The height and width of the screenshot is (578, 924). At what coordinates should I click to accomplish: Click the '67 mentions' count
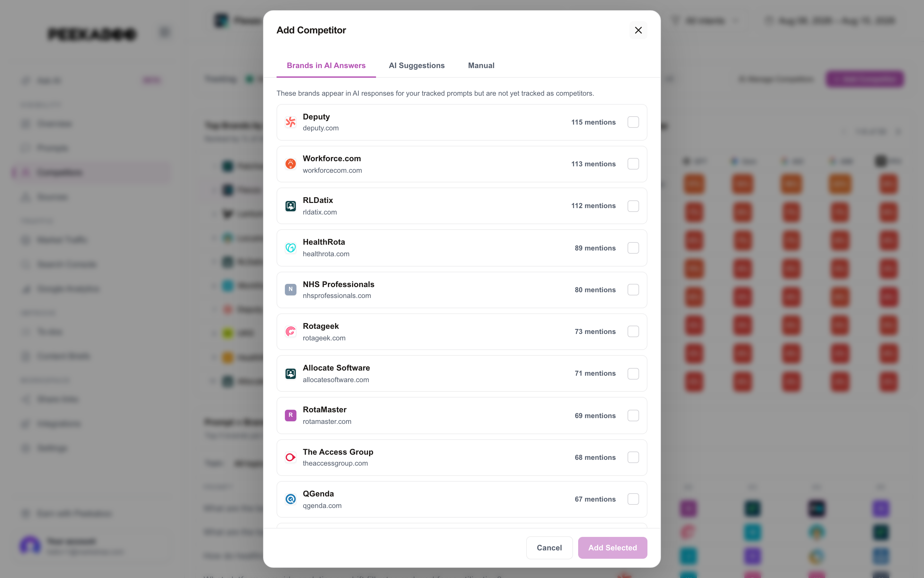coord(595,499)
